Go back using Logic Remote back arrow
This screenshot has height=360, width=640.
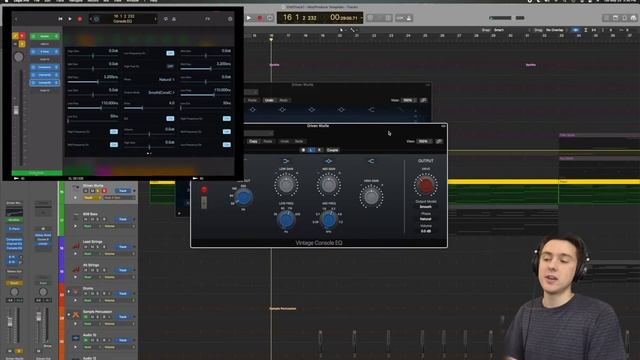coord(16,19)
